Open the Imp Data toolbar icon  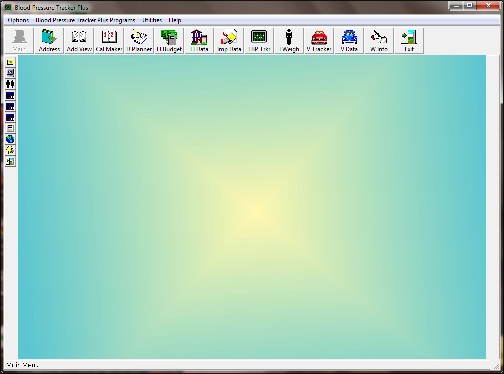(x=229, y=40)
